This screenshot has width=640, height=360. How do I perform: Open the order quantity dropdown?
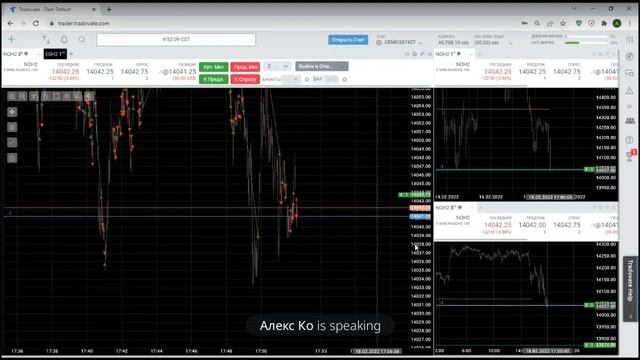(x=286, y=67)
